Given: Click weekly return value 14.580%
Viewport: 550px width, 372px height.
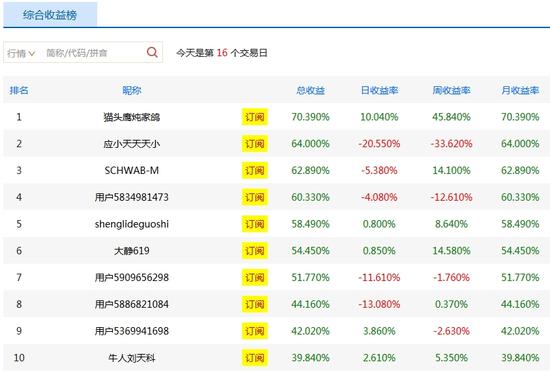Looking at the screenshot, I should coord(451,251).
